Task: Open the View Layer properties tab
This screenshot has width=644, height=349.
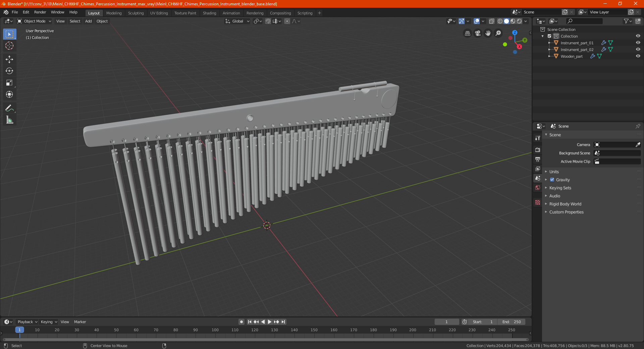Action: tap(538, 168)
